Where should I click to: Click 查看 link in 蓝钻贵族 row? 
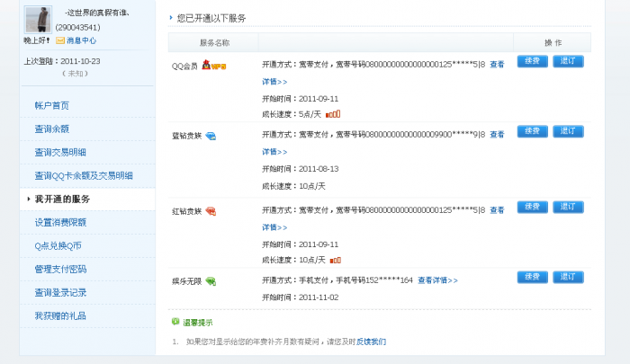click(497, 135)
